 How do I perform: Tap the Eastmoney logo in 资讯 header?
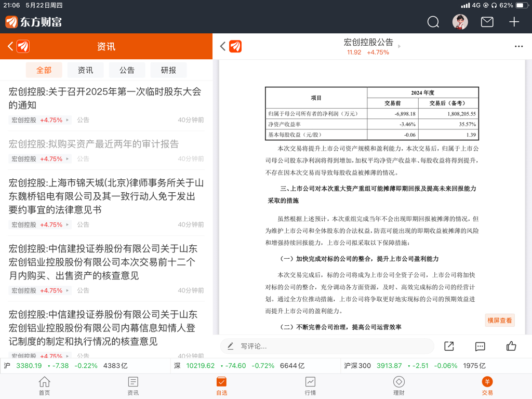point(23,46)
